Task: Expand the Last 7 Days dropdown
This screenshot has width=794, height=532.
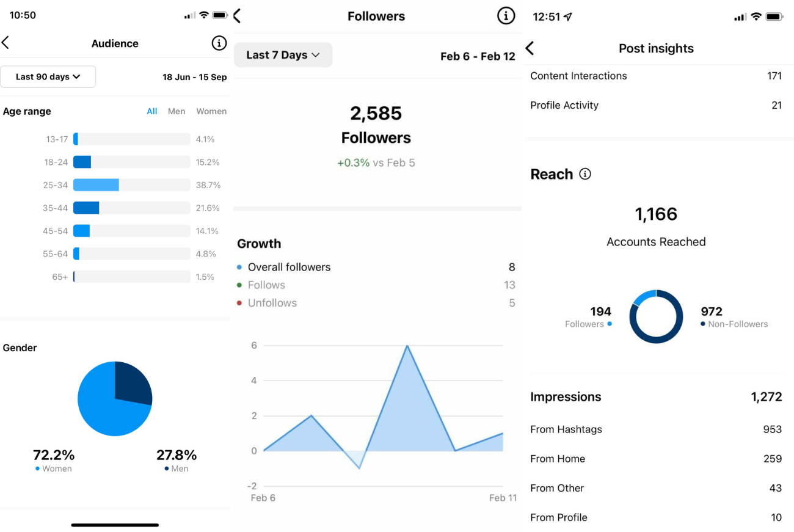Action: [283, 54]
